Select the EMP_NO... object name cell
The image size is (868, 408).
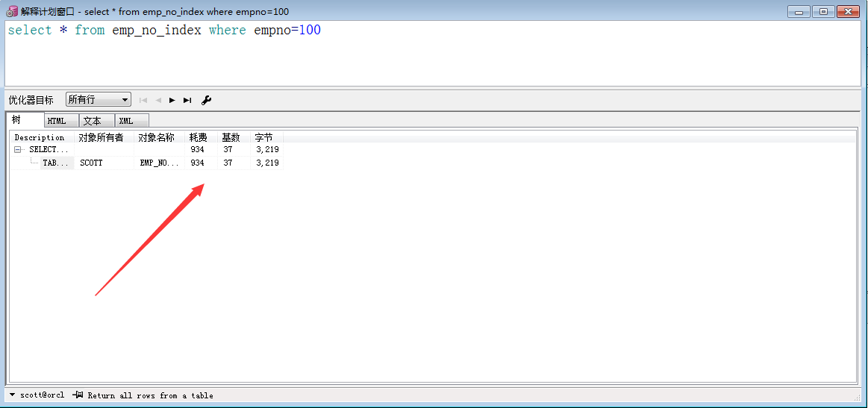(160, 163)
